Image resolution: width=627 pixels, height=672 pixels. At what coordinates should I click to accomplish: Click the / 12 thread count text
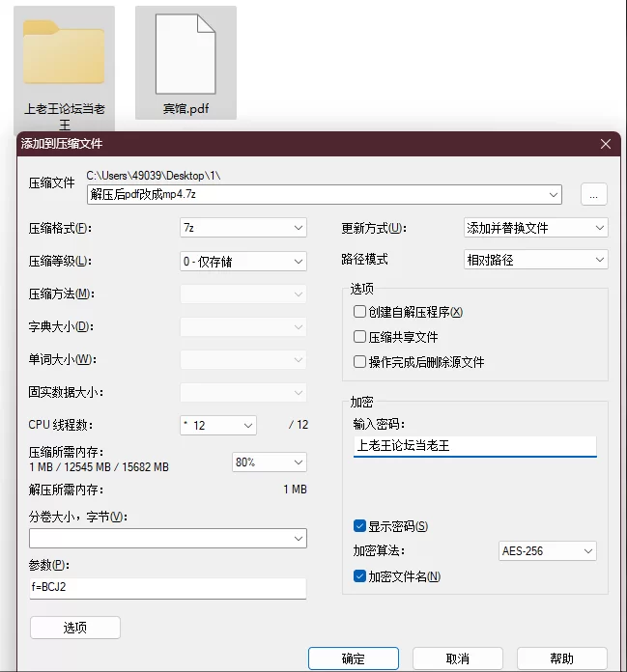click(299, 425)
